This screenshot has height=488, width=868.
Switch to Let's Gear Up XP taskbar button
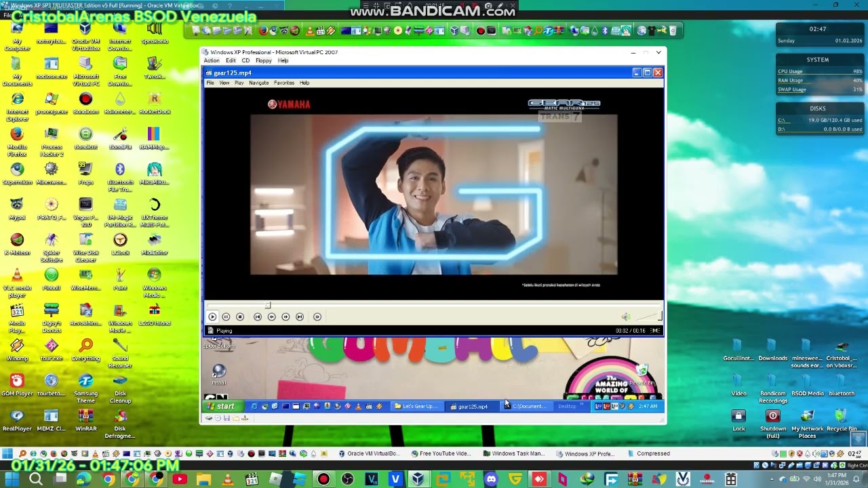(416, 407)
